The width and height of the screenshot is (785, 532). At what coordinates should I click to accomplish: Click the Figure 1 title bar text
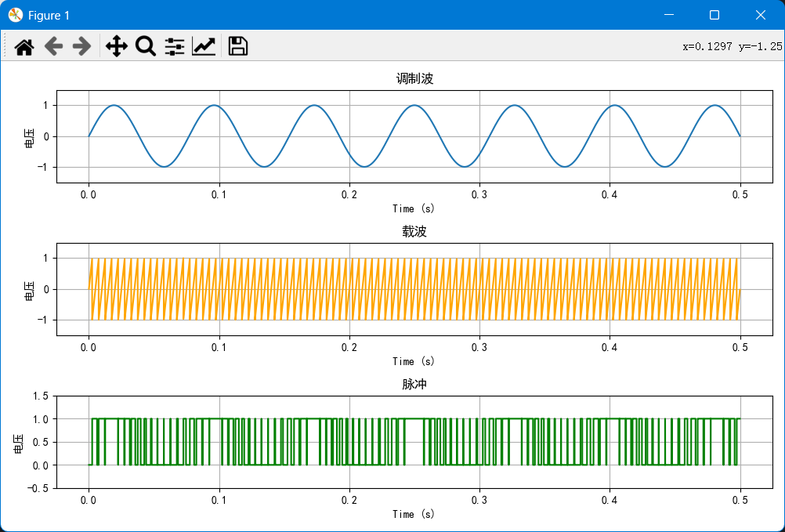pyautogui.click(x=49, y=15)
